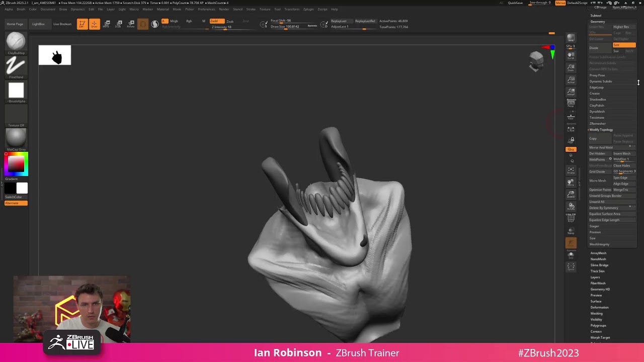Select the white secondary color swatch
Image resolution: width=644 pixels, height=362 pixels.
click(22, 189)
